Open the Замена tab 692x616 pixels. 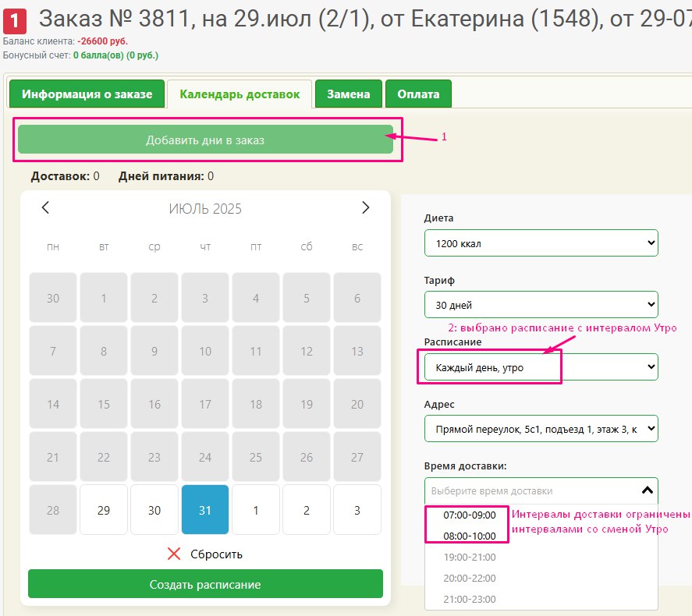coord(348,94)
